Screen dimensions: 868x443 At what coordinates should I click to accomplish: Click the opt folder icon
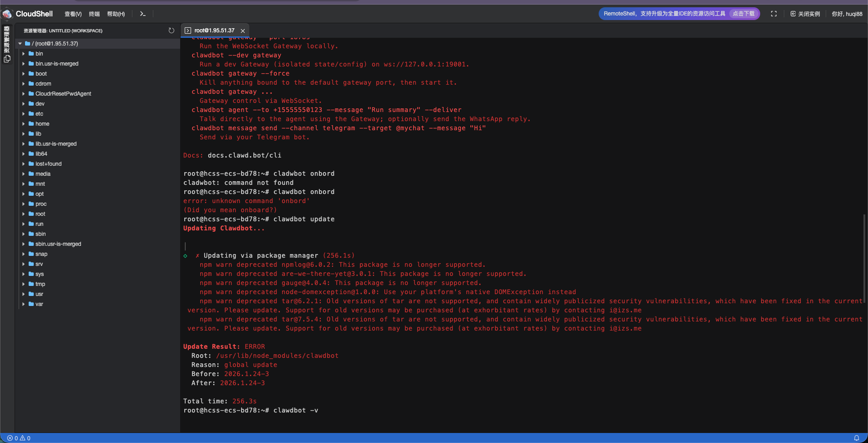click(31, 194)
